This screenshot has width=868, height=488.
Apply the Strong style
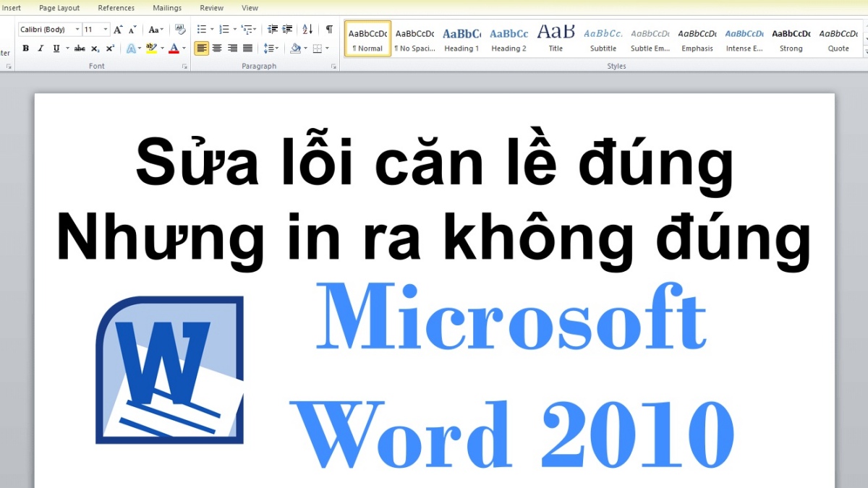point(791,39)
